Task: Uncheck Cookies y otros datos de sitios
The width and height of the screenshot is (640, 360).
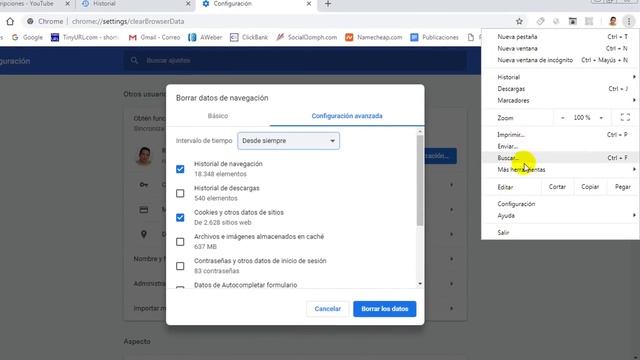Action: click(x=180, y=218)
